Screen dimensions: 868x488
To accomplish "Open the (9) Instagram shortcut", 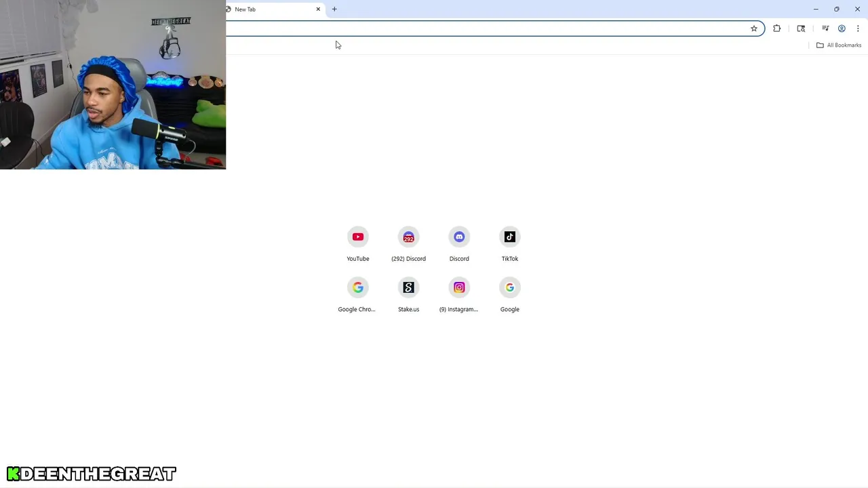I will [x=459, y=295].
